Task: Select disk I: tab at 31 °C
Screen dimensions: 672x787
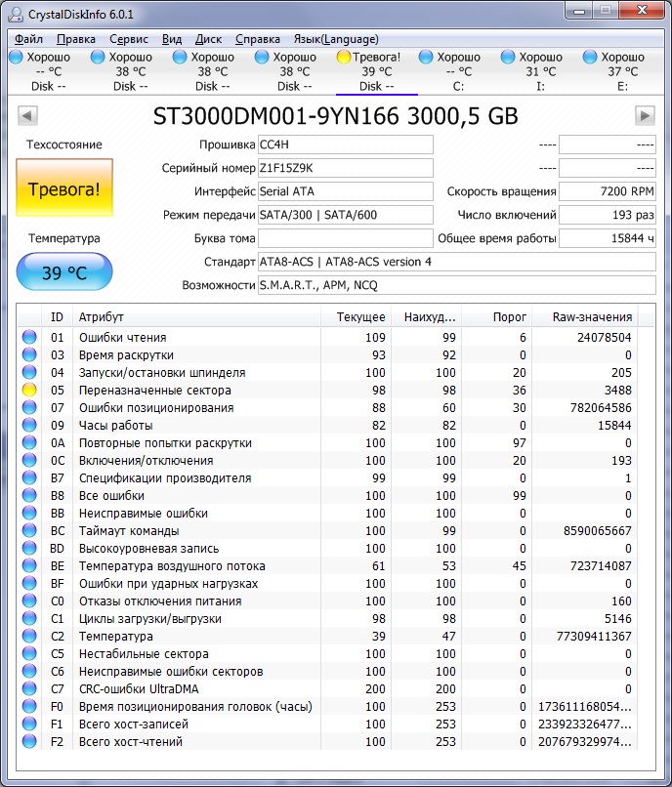Action: pos(540,72)
